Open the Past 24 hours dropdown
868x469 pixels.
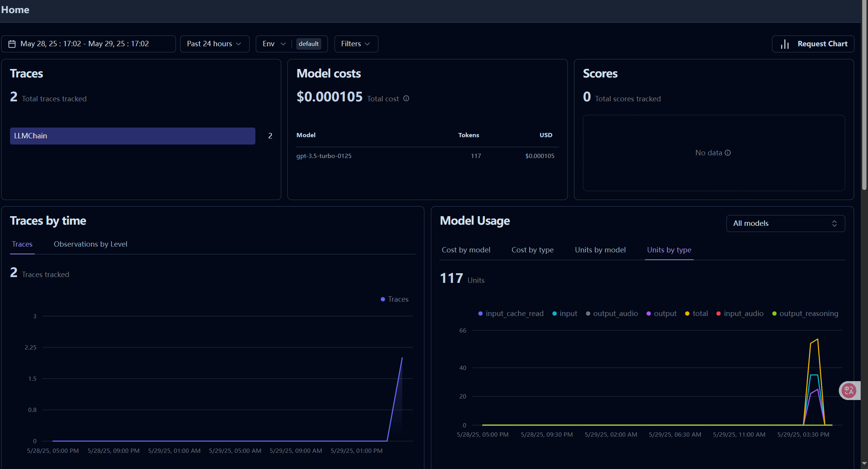pyautogui.click(x=214, y=44)
